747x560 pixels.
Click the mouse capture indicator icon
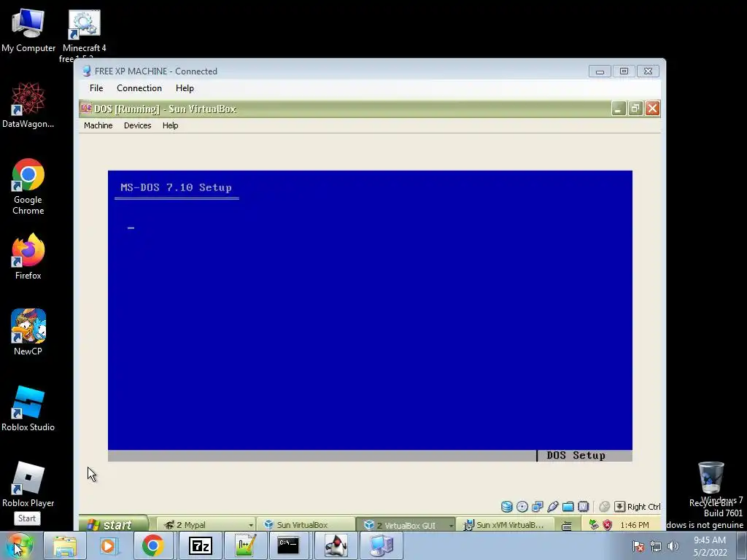coord(604,507)
